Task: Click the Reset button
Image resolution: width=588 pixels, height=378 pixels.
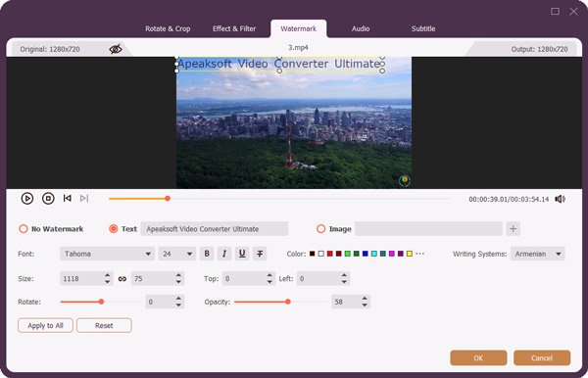Action: (x=104, y=325)
